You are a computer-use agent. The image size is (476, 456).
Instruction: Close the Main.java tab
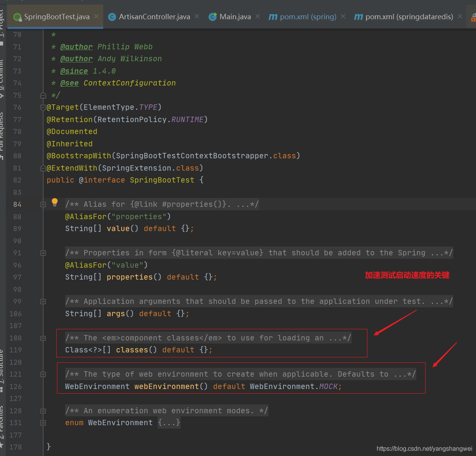(x=258, y=16)
